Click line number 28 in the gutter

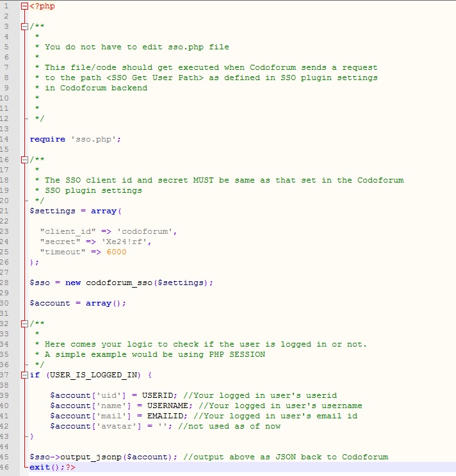tap(4, 283)
